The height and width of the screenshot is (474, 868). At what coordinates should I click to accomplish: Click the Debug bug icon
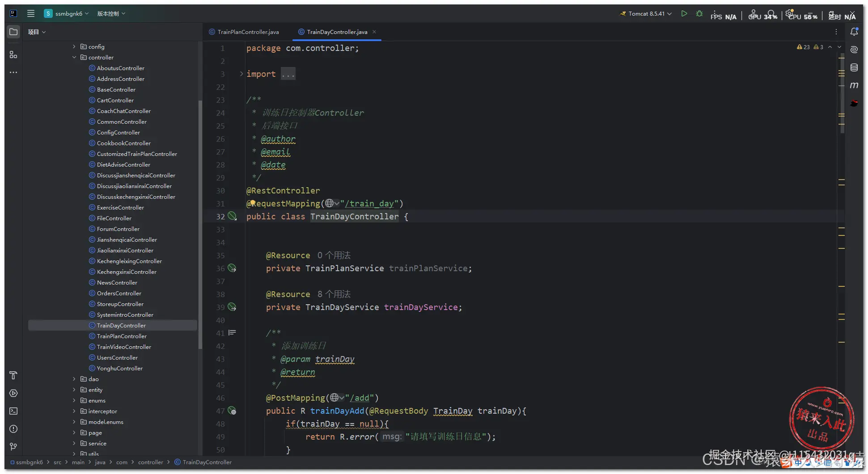click(699, 14)
